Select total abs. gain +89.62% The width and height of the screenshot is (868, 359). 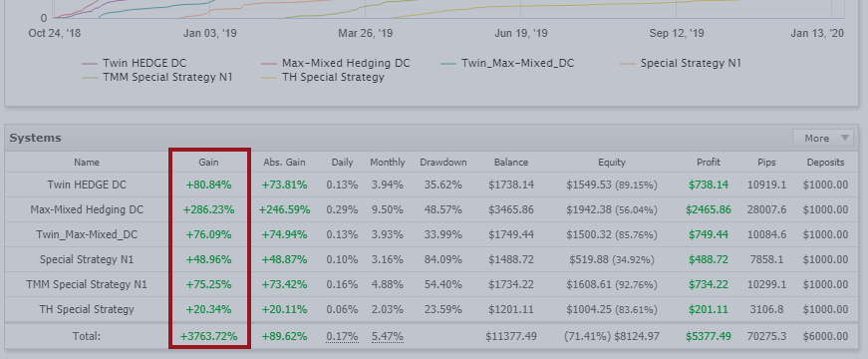coord(285,336)
